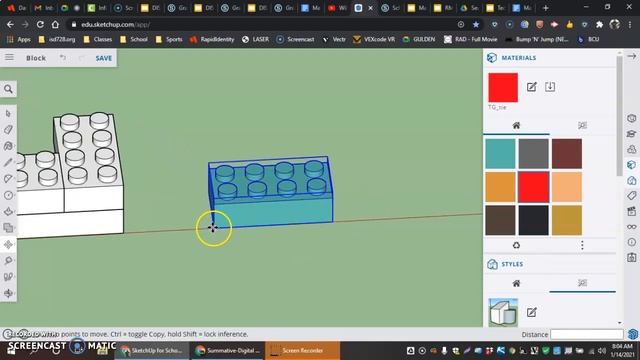Choose the Eraser tool
The height and width of the screenshot is (360, 640).
click(x=8, y=129)
